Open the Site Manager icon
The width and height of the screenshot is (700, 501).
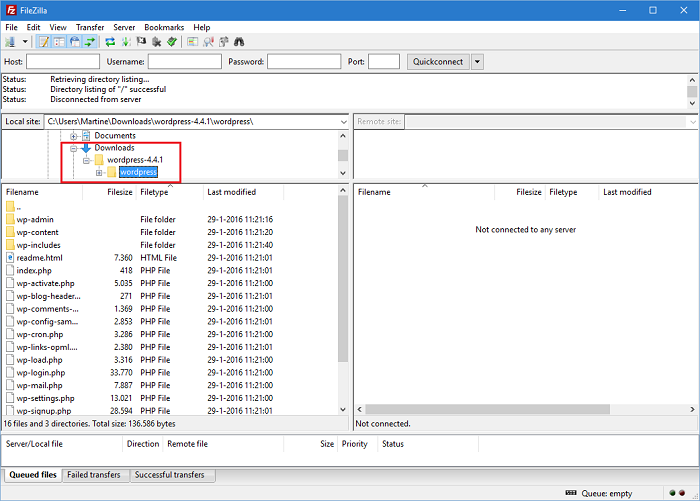point(10,42)
